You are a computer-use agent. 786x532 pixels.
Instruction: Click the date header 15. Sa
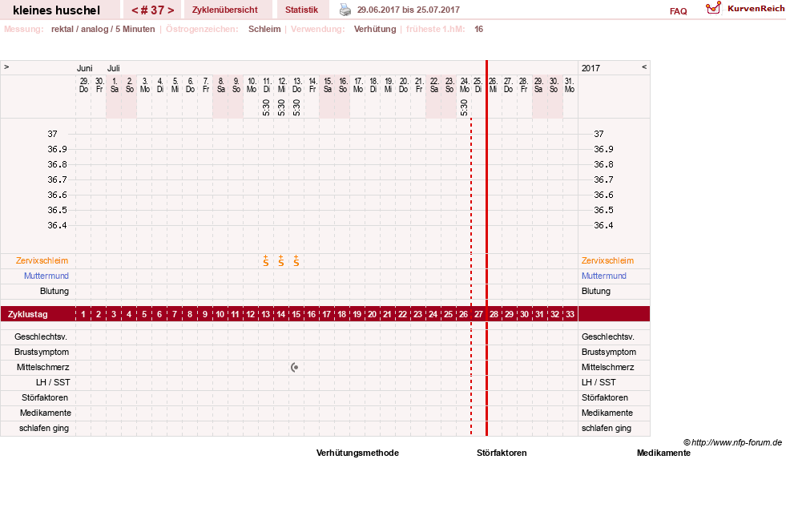[x=328, y=85]
